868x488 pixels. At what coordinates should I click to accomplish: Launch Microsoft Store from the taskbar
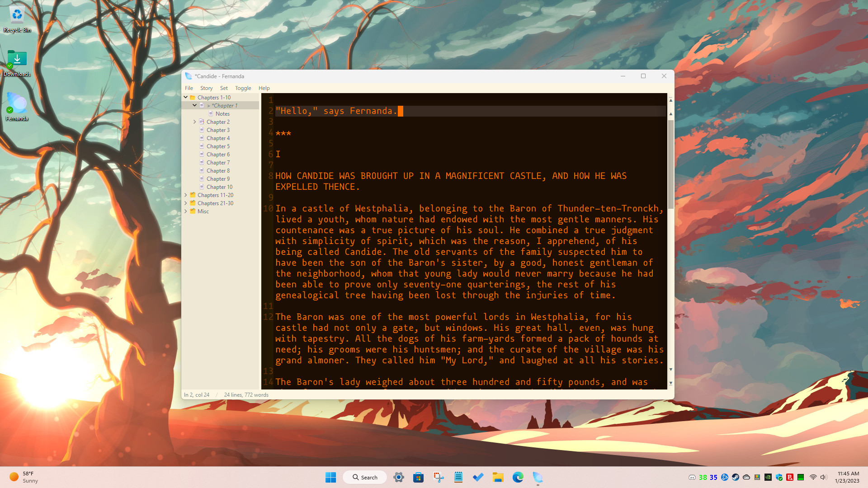(x=418, y=477)
